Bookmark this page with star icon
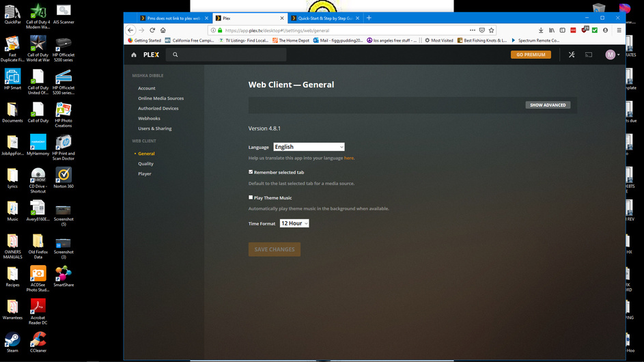Screen dimensions: 644x362 491,30
